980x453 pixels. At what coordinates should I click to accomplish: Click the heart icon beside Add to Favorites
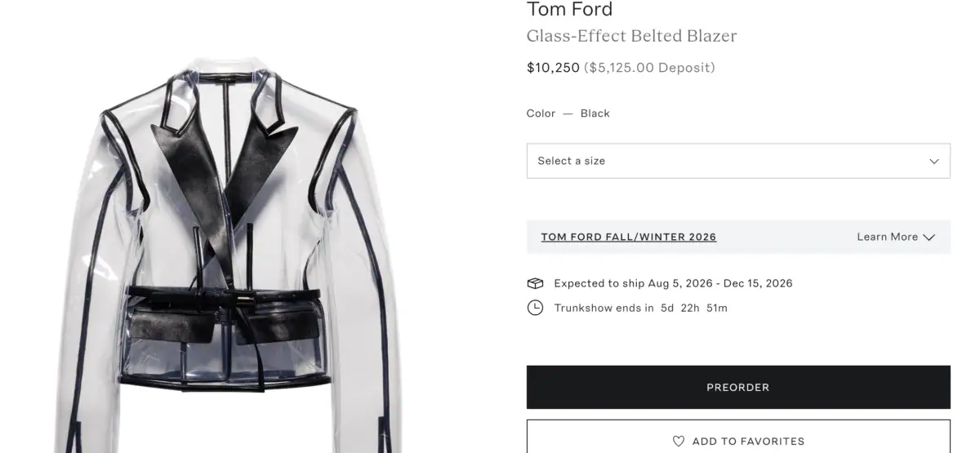[679, 441]
